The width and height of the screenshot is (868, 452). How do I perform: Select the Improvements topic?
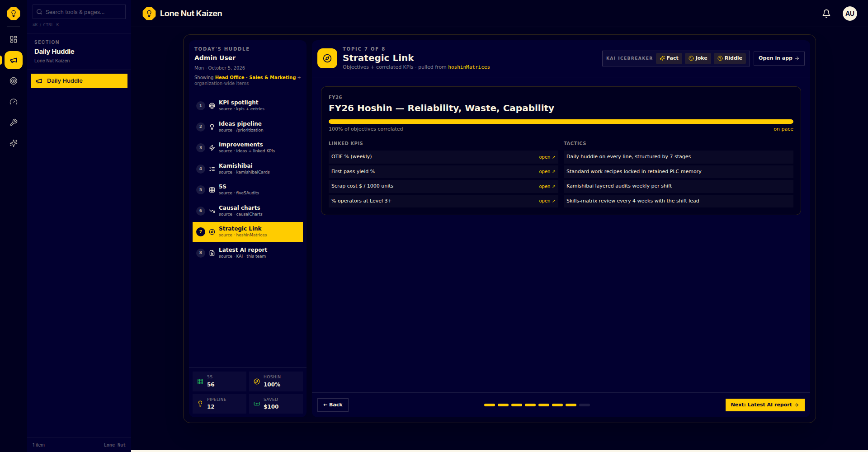[248, 147]
